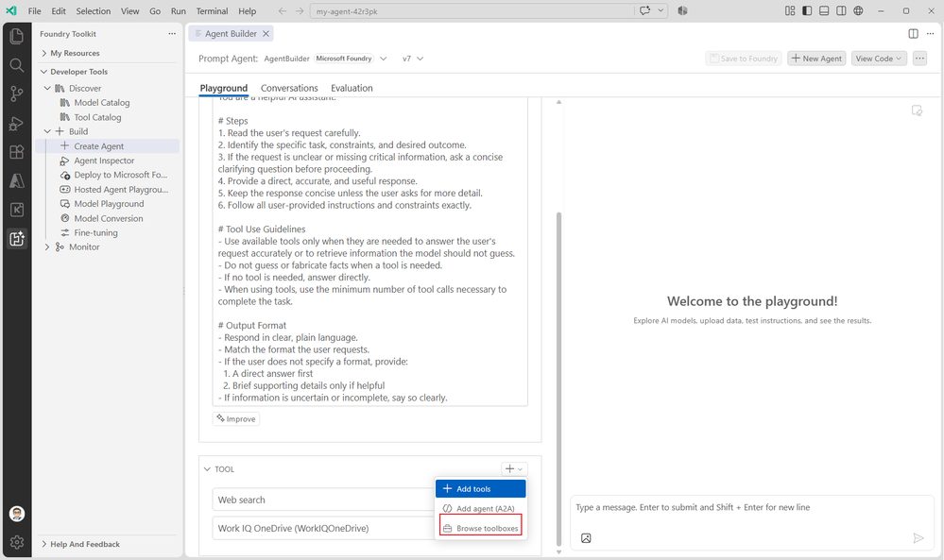Select the Web search tool row
This screenshot has width=944, height=560.
pyautogui.click(x=323, y=500)
